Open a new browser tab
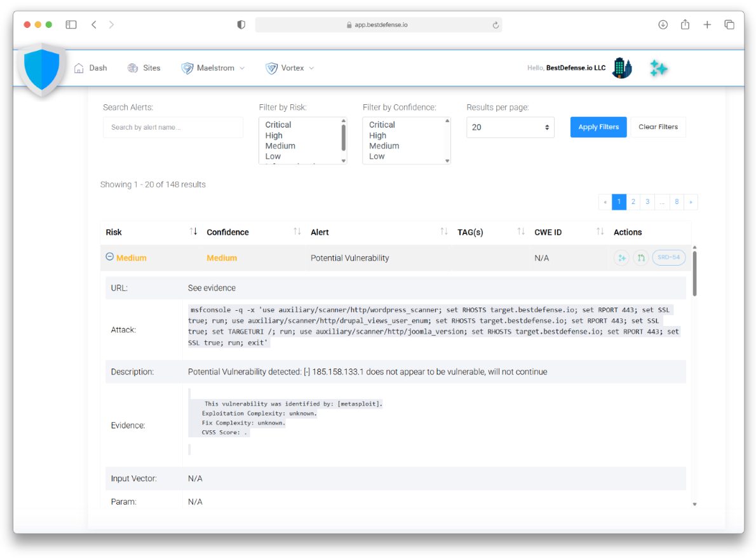Screen dimensions: 756x558 707,25
